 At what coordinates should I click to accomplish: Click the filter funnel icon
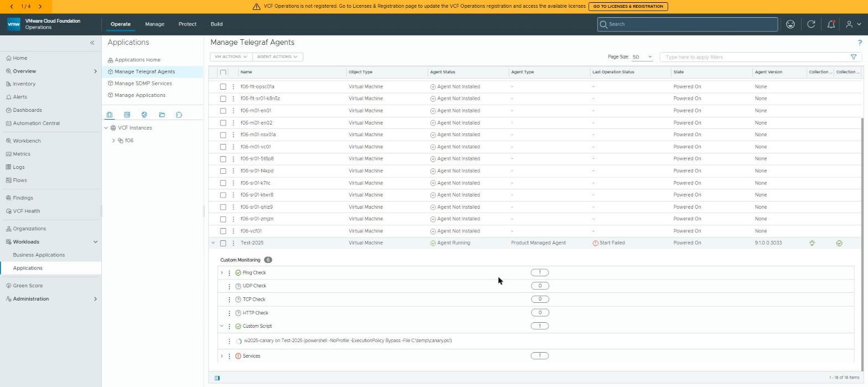click(x=853, y=57)
